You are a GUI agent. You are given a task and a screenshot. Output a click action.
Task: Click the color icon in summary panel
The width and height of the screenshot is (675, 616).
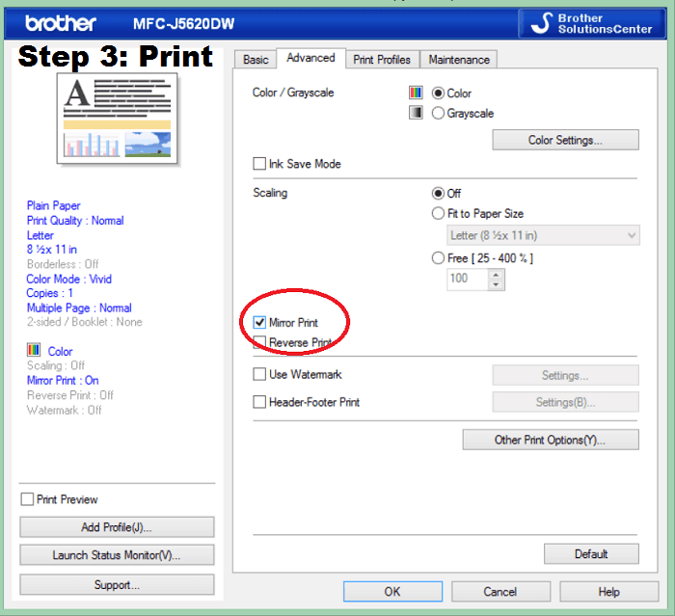(34, 350)
